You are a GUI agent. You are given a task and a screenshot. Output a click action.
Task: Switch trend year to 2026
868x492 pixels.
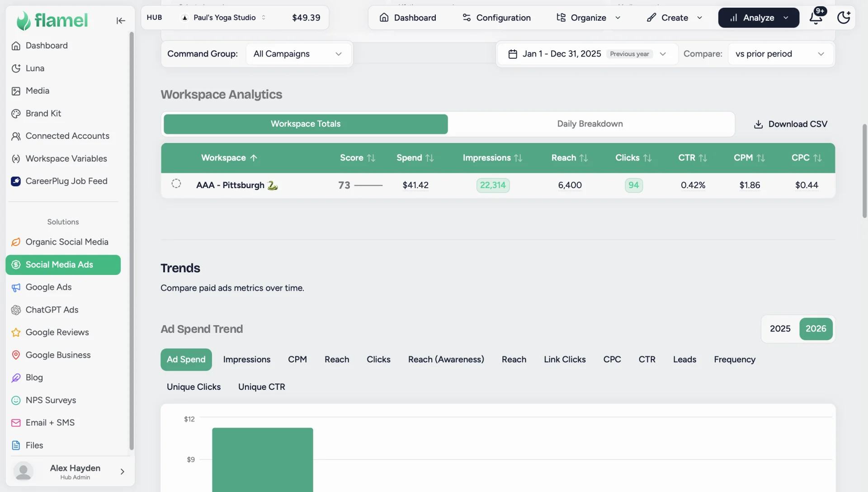click(816, 329)
